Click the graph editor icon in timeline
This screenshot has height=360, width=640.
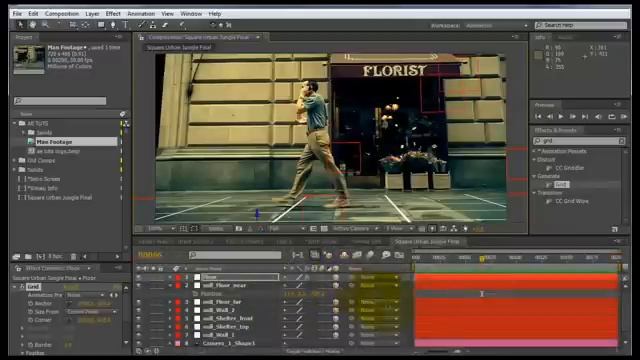pos(399,255)
